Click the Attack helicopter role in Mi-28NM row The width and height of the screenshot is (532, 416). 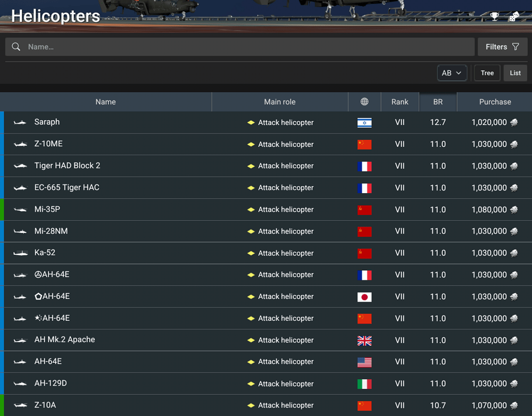(286, 231)
